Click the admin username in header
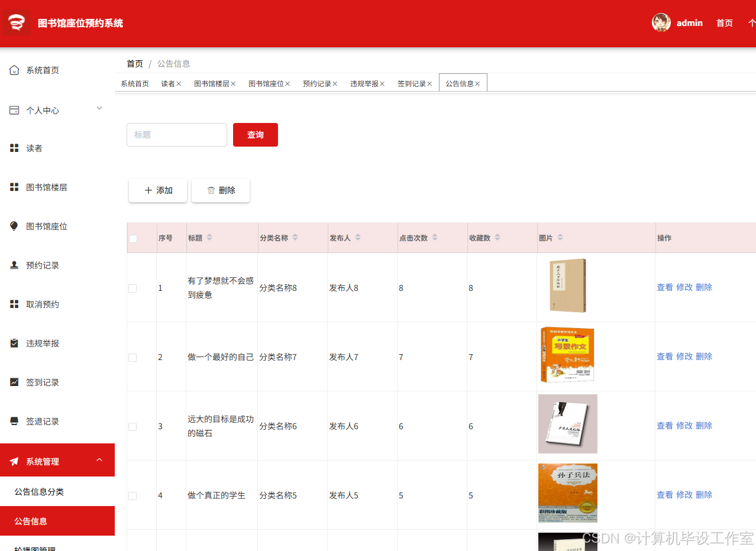Viewport: 756px width, 551px height. coord(690,23)
